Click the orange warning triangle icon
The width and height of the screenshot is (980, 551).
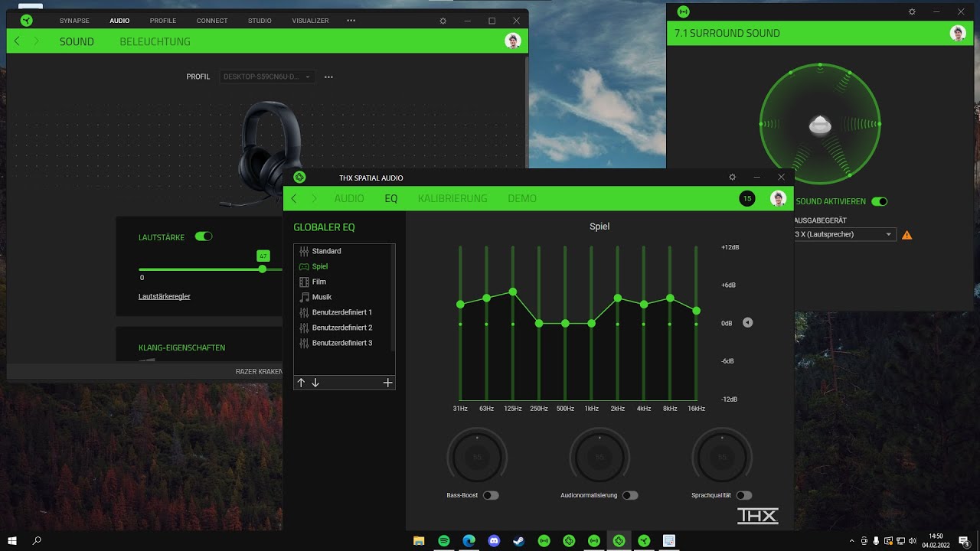tap(907, 235)
